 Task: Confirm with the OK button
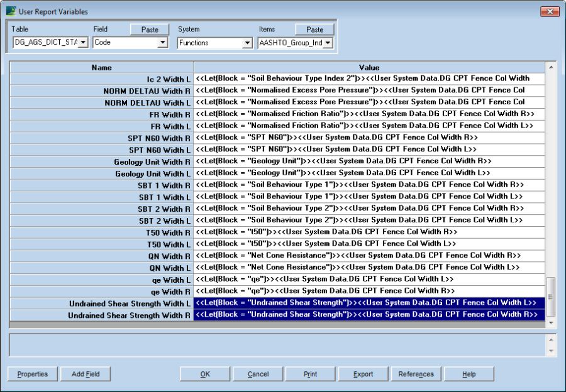point(205,374)
